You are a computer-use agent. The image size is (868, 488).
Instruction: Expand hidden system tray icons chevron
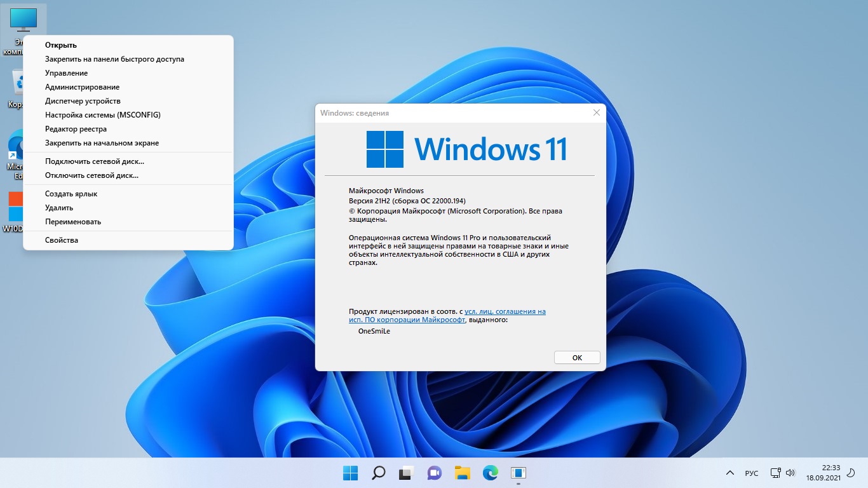click(x=729, y=473)
